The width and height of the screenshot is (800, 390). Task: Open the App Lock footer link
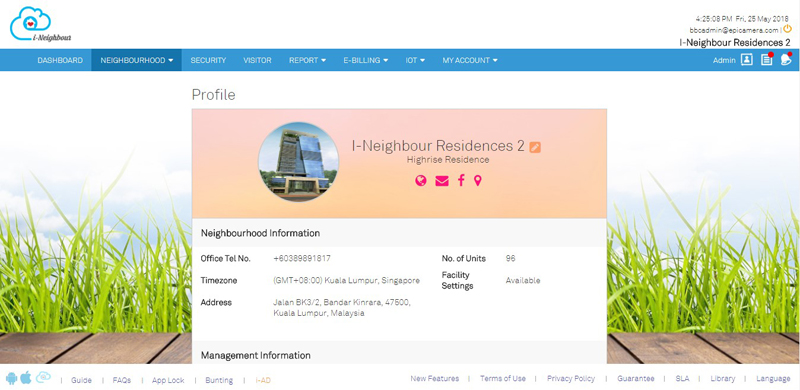168,380
